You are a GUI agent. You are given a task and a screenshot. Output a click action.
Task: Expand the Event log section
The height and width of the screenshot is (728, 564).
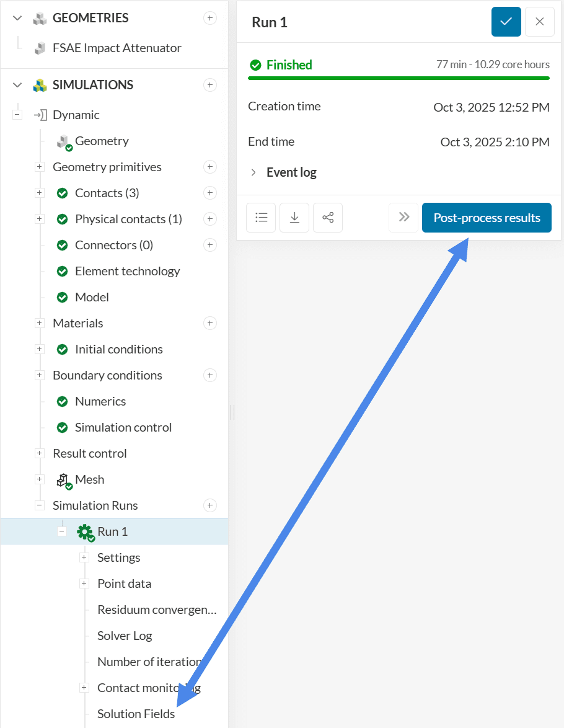(x=253, y=172)
